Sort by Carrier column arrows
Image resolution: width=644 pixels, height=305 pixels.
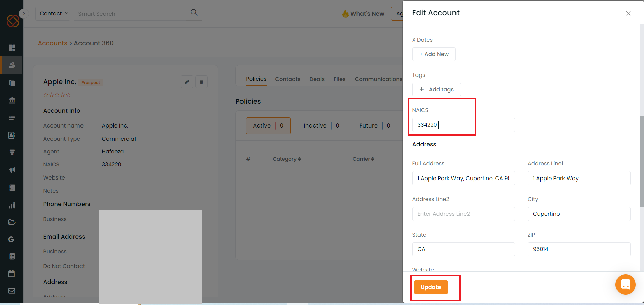[373, 159]
